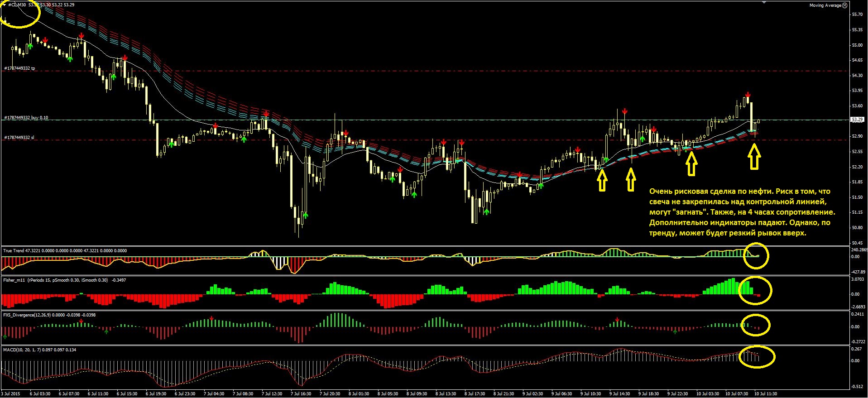This screenshot has height=398, width=868.
Task: Click price axis value 53.60
Action: click(x=857, y=106)
